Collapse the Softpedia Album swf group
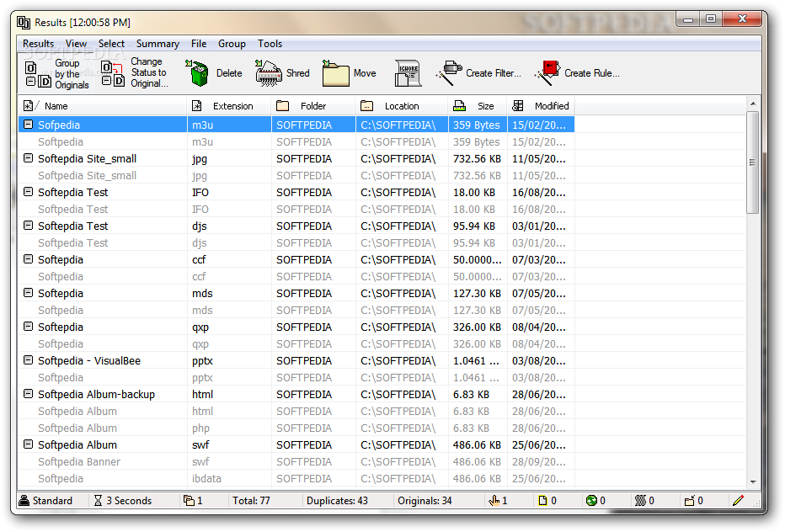 (29, 444)
